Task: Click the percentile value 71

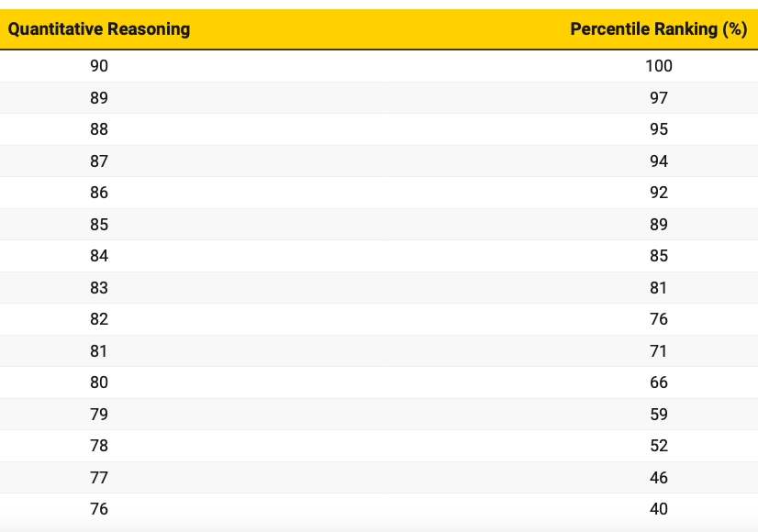Action: [x=658, y=351]
